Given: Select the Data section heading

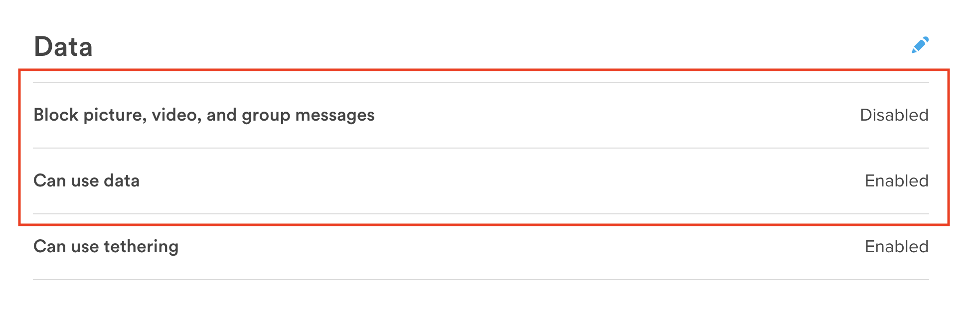Looking at the screenshot, I should tap(63, 46).
